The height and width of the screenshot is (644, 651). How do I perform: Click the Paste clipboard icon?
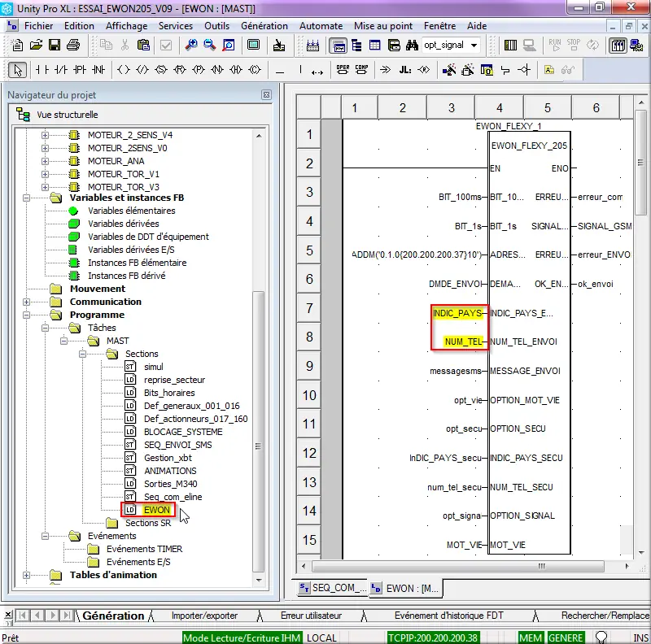point(143,45)
